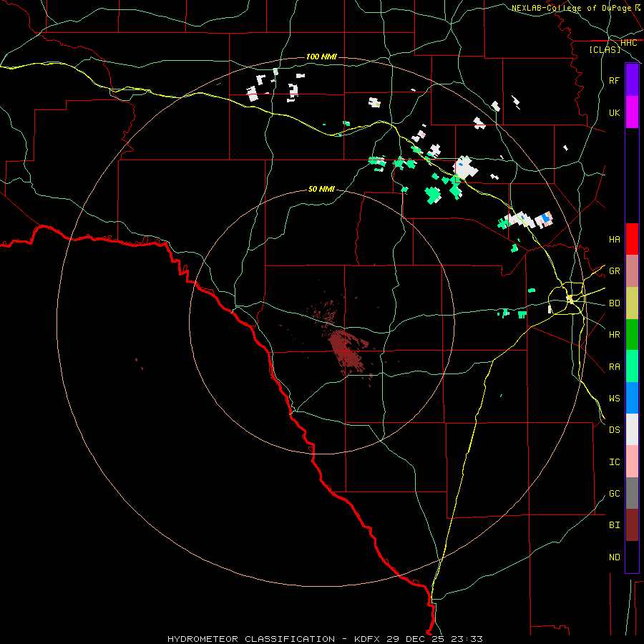Click the UK legend label

[x=614, y=112]
